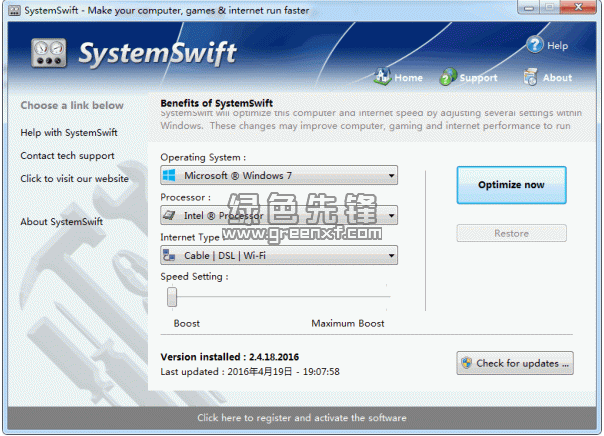Click the Support globe icon
604x436 pixels.
tap(448, 77)
